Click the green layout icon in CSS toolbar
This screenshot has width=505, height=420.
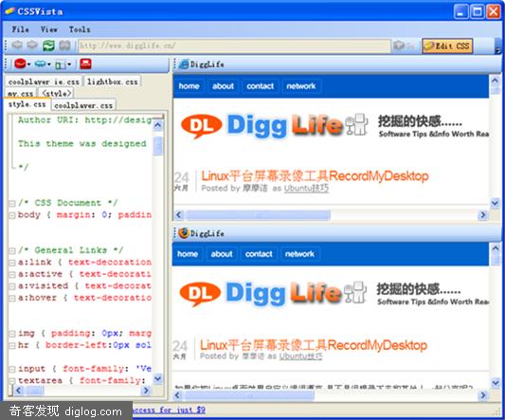61,64
